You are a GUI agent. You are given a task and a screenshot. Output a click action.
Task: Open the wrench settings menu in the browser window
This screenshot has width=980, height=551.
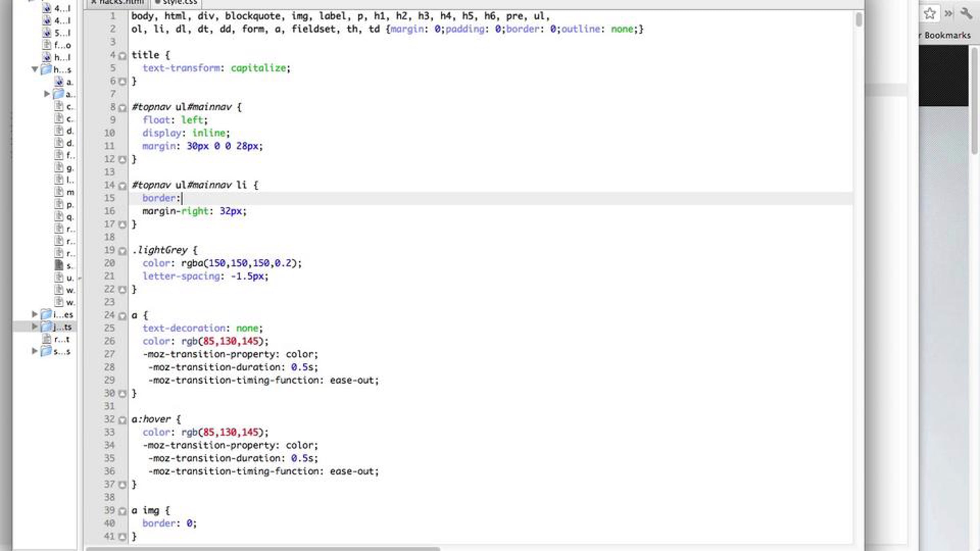click(966, 13)
